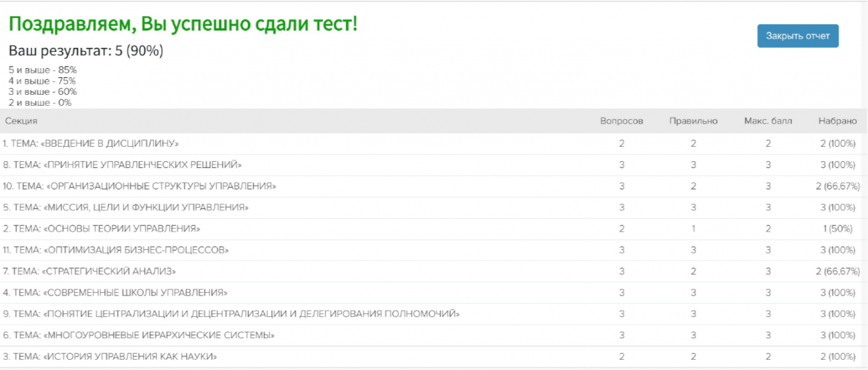The height and width of the screenshot is (370, 868).
Task: Click 3 (100%) score in МИССИЯ, ЦЕЛИ row
Action: click(x=838, y=208)
